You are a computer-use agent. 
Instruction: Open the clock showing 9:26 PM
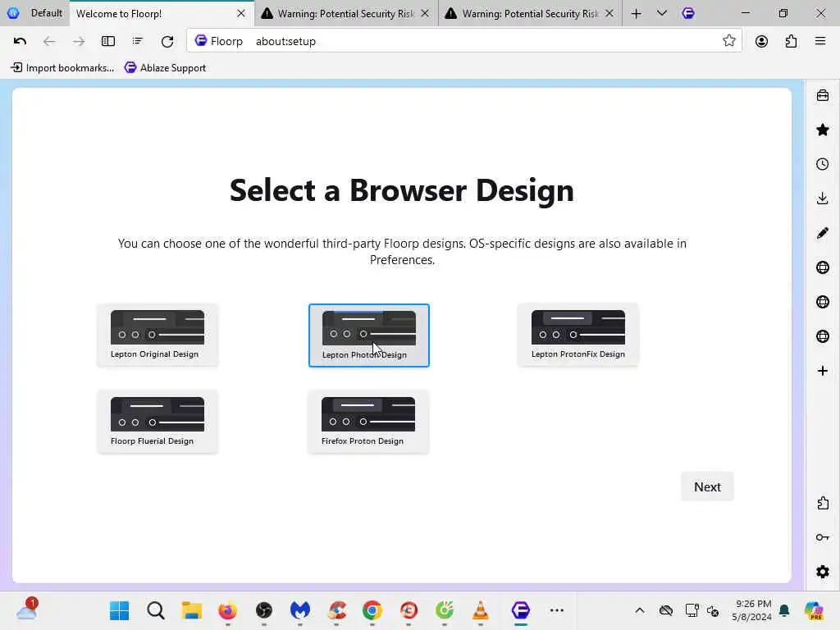point(751,610)
